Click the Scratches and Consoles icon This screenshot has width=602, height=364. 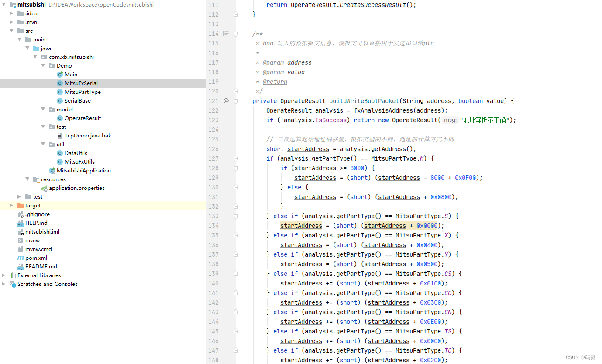coord(13,284)
